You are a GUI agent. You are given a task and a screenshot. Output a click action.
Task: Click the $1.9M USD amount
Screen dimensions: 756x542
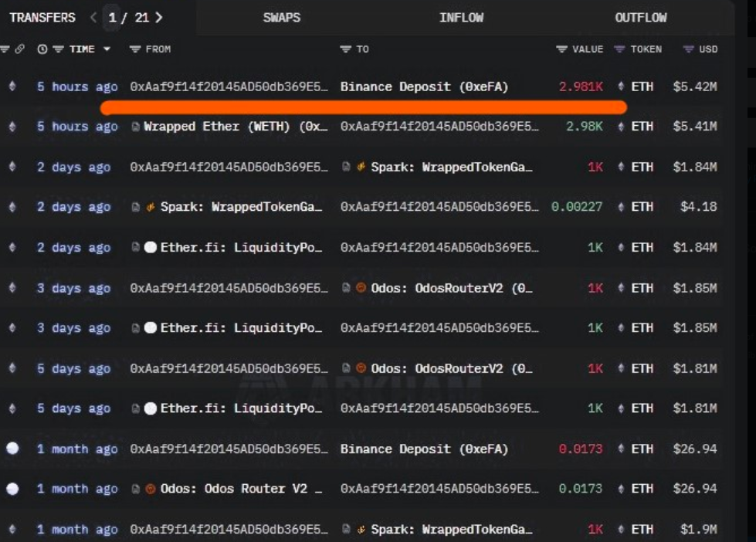(699, 530)
